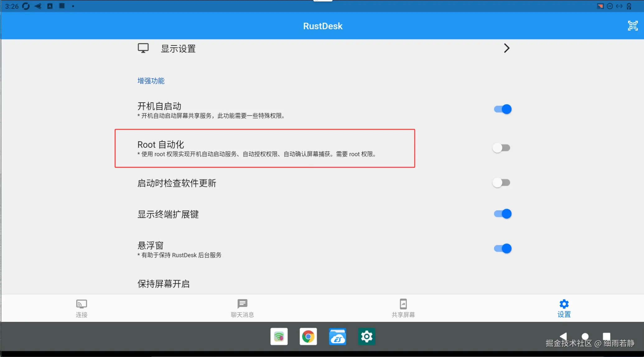Switch to the 连接 tab

tap(82, 308)
